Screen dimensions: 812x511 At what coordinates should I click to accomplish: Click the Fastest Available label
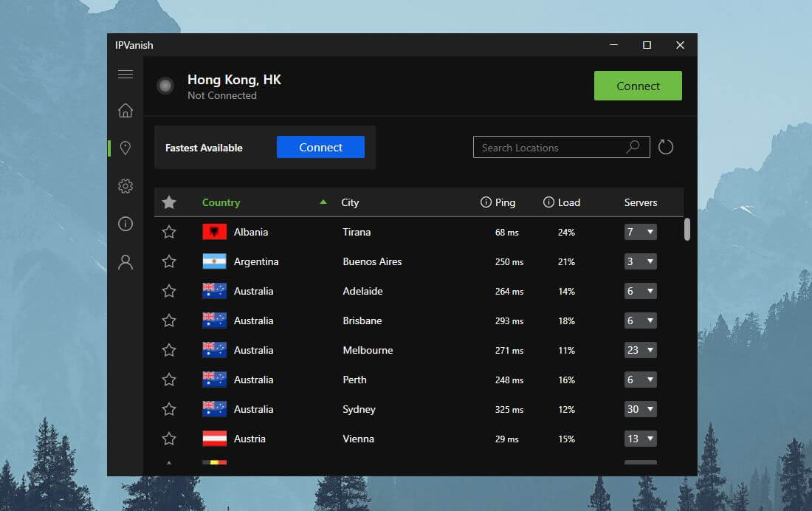[204, 148]
